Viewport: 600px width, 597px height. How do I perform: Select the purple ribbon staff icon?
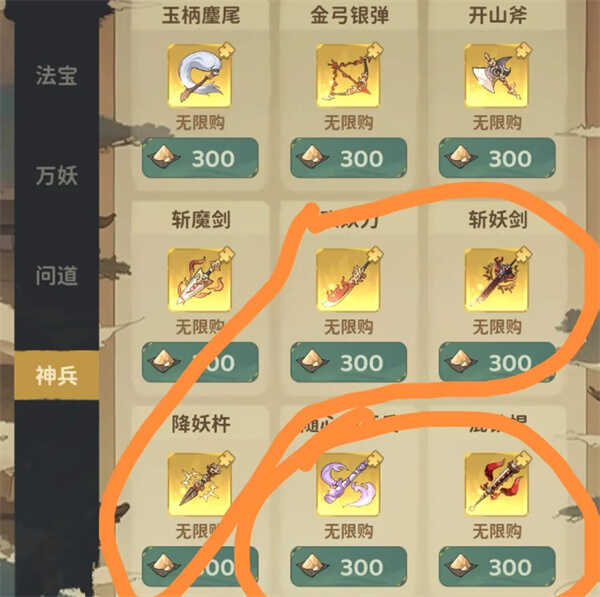pos(348,484)
